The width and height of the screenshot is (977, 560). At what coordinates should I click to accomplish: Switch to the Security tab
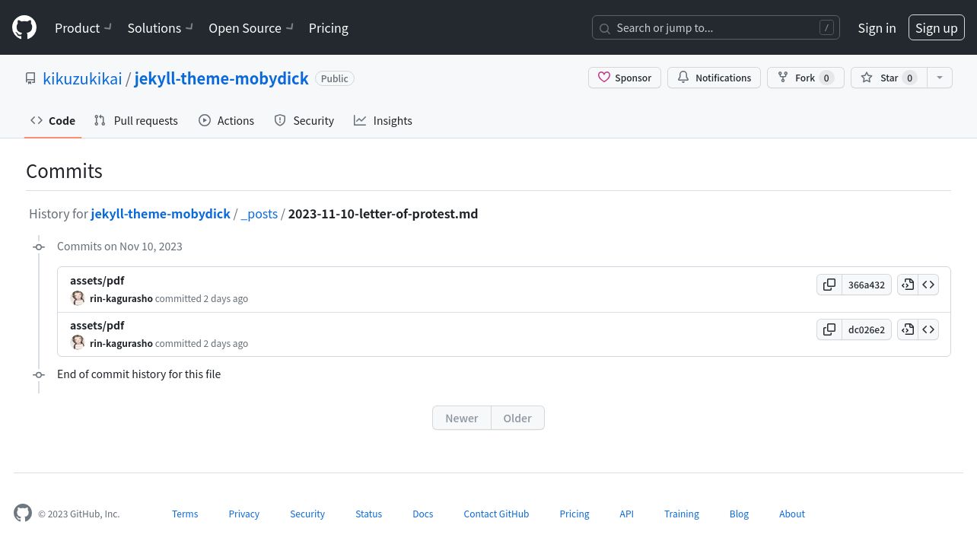point(304,120)
